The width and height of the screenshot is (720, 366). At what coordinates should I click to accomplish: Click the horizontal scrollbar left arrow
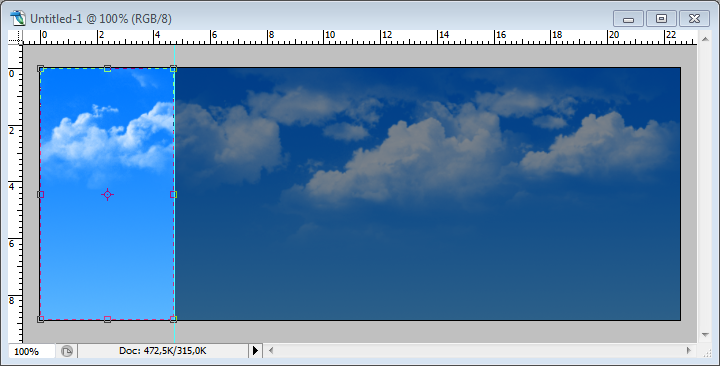[x=271, y=351]
